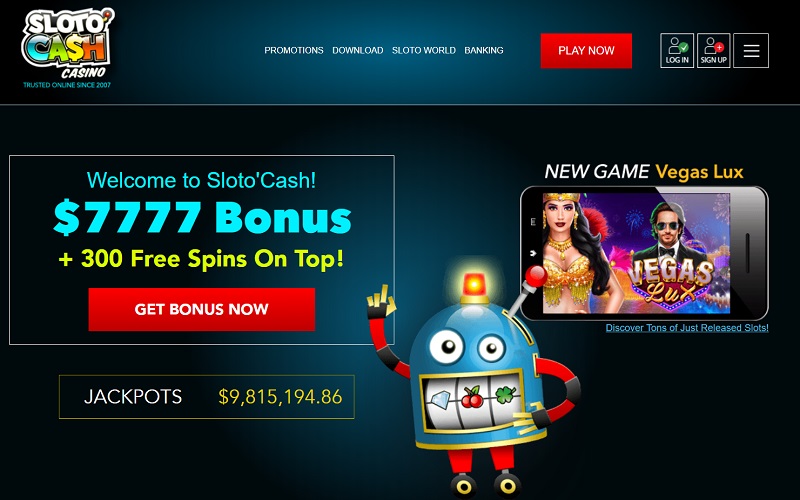Open the hamburger menu icon

pos(751,51)
